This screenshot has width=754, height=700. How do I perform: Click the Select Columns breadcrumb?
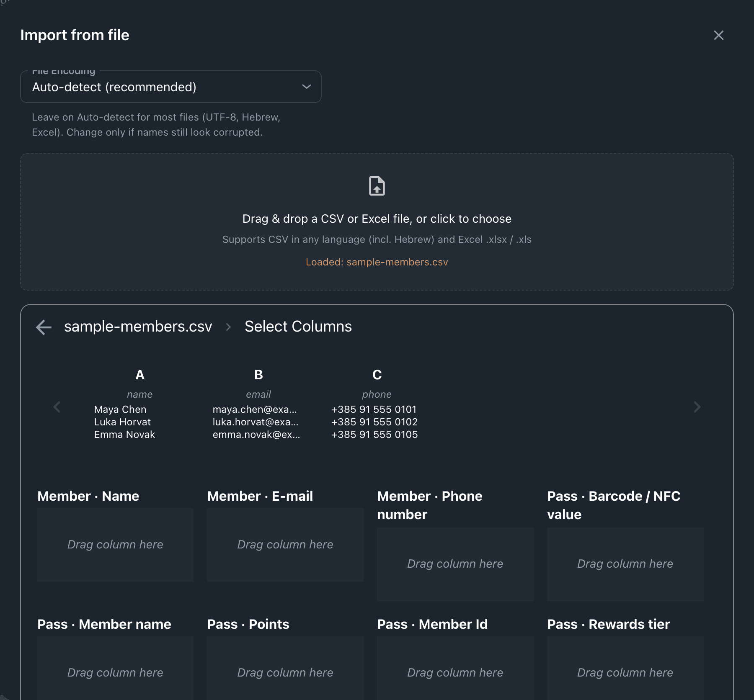pos(298,327)
